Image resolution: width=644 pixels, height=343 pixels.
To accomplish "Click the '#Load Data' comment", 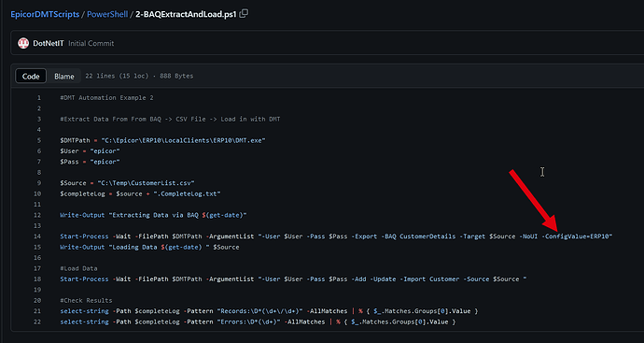I will pos(78,268).
